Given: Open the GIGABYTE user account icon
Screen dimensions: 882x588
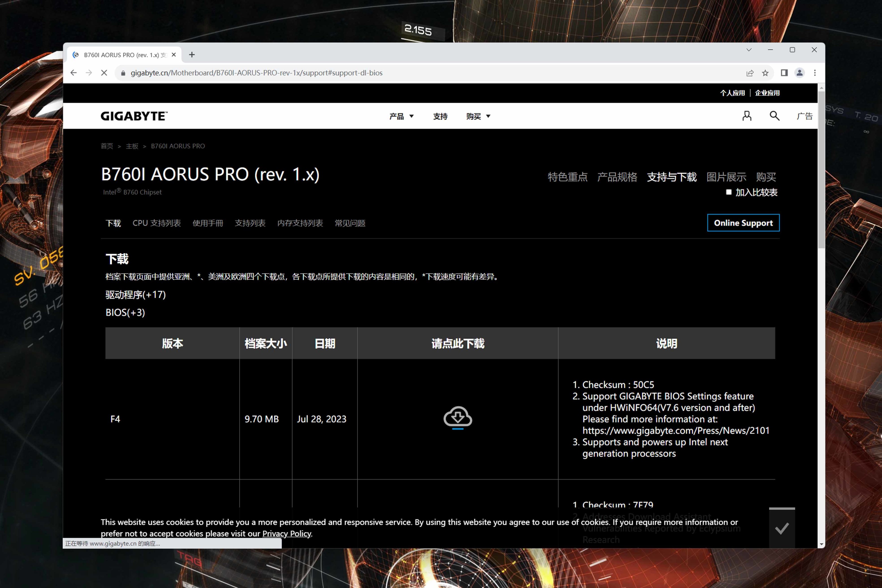Looking at the screenshot, I should click(x=747, y=116).
